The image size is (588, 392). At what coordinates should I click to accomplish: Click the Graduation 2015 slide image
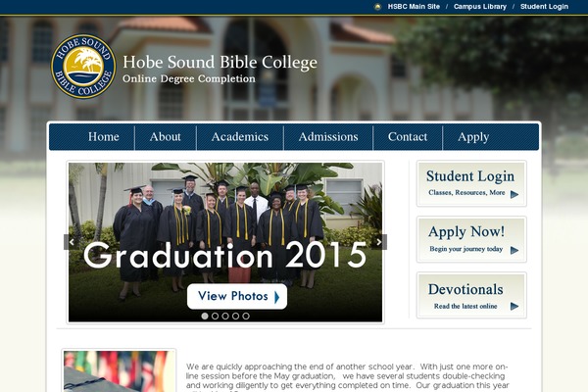coord(225,242)
